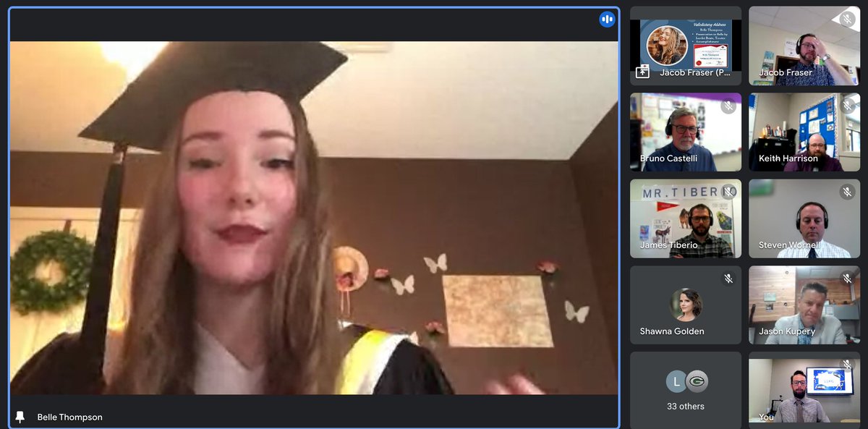
Task: Click muted mic icon on Steven Wornell tile
Action: (x=847, y=192)
